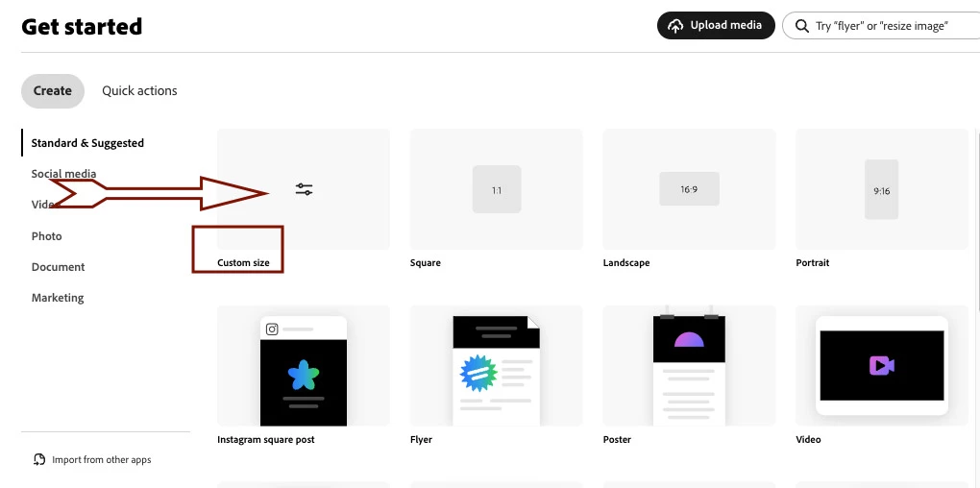Click the starburst badge on Flyer card
The height and width of the screenshot is (488, 980).
pos(478,374)
